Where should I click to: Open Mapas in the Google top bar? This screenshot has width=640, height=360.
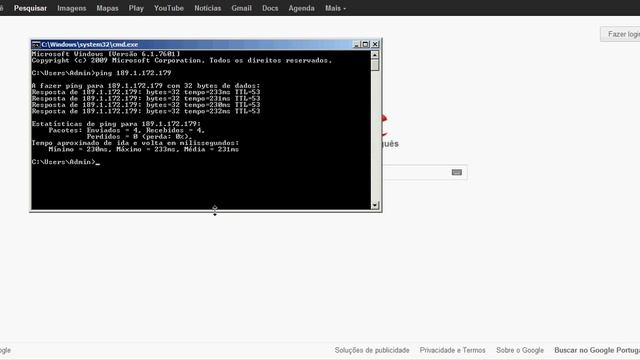pyautogui.click(x=107, y=8)
